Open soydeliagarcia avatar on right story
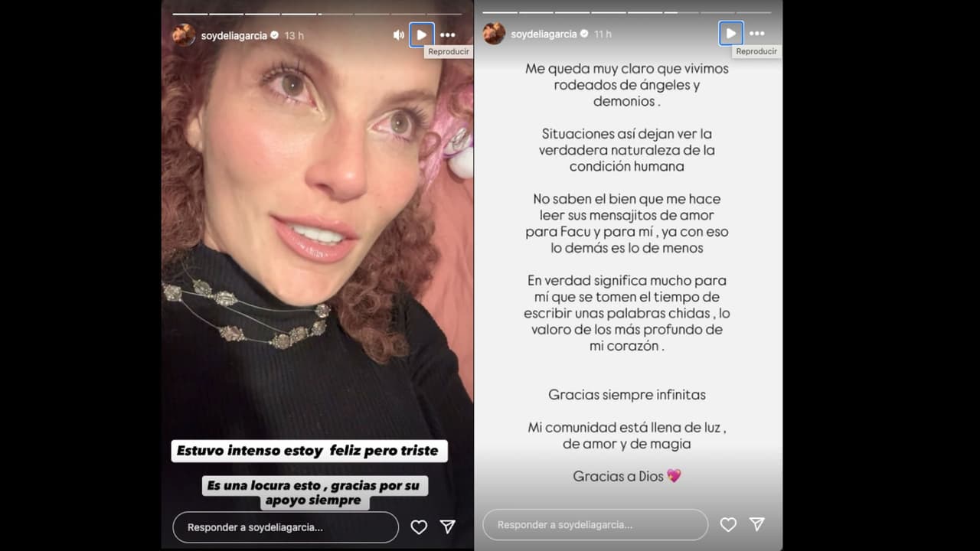Screen dimensions: 980x551 point(494,34)
